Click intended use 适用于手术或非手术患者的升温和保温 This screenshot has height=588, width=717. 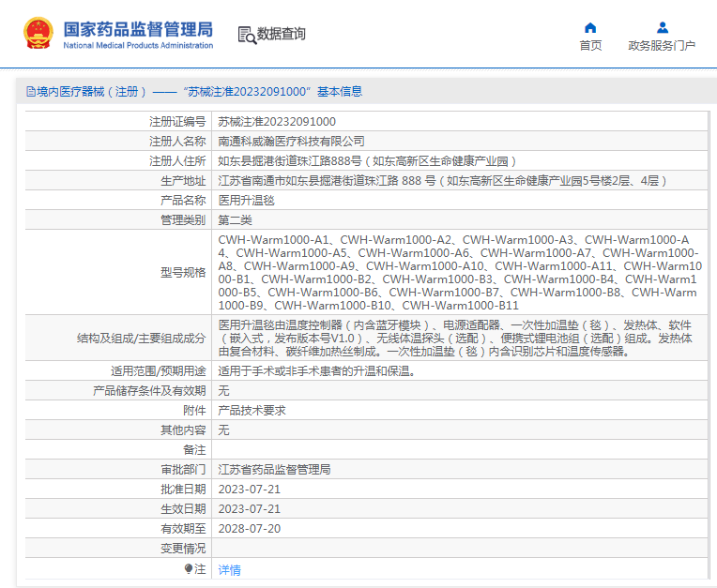pos(318,371)
